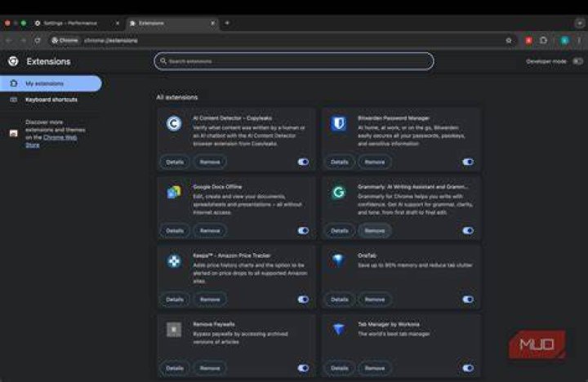Remove Google Docs Offline extension
This screenshot has width=588, height=382.
[x=210, y=230]
